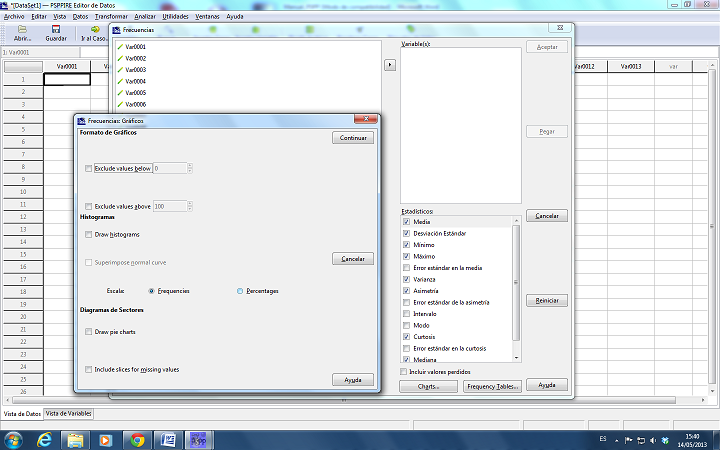This screenshot has width=720, height=450.
Task: Click Continuar in the Gráficos dialog
Action: tap(353, 138)
